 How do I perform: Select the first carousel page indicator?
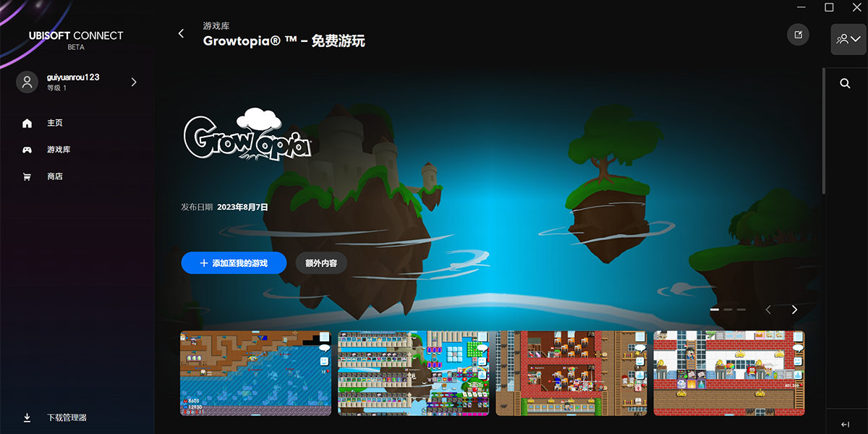715,310
